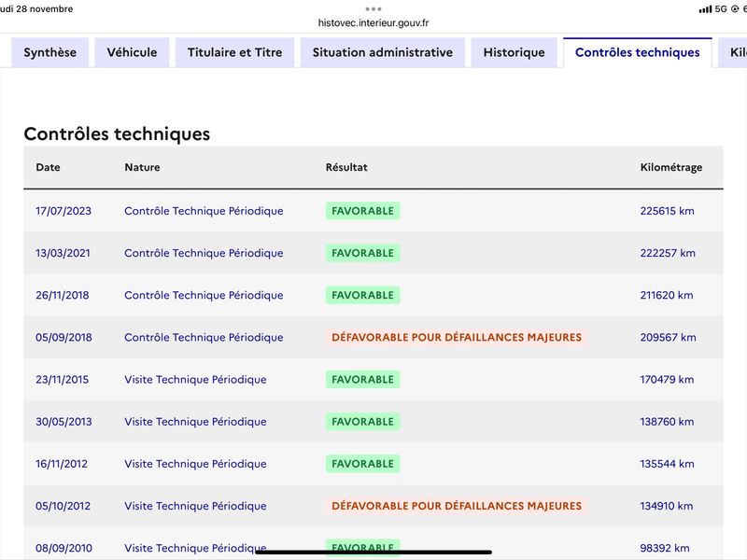Click the DÉFAVORABLE badge for 05/10/2012
Image resolution: width=747 pixels, height=560 pixels.
pos(457,506)
